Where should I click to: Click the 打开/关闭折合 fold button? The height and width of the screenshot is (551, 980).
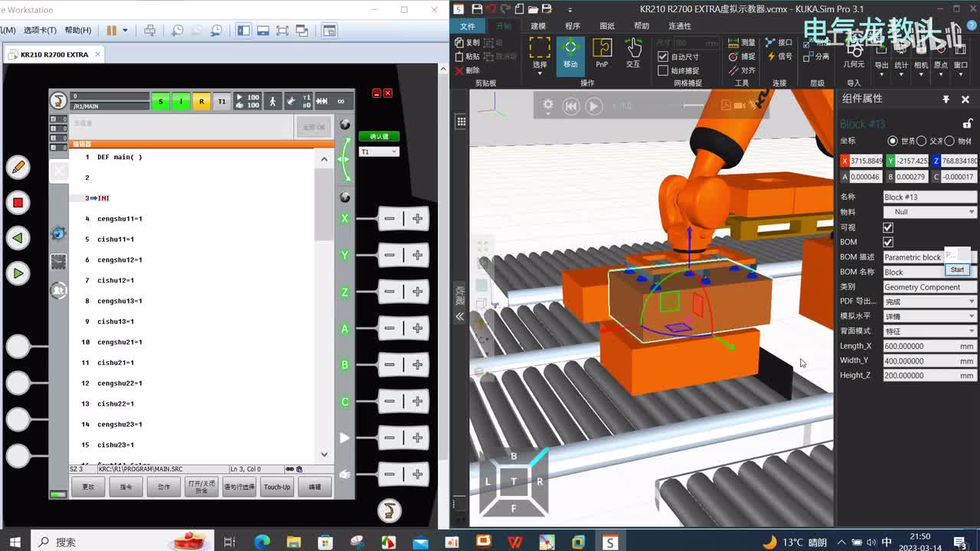click(x=201, y=487)
